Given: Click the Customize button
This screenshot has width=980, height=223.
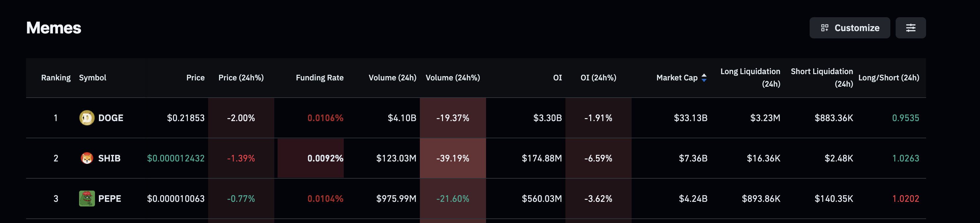Looking at the screenshot, I should (849, 28).
